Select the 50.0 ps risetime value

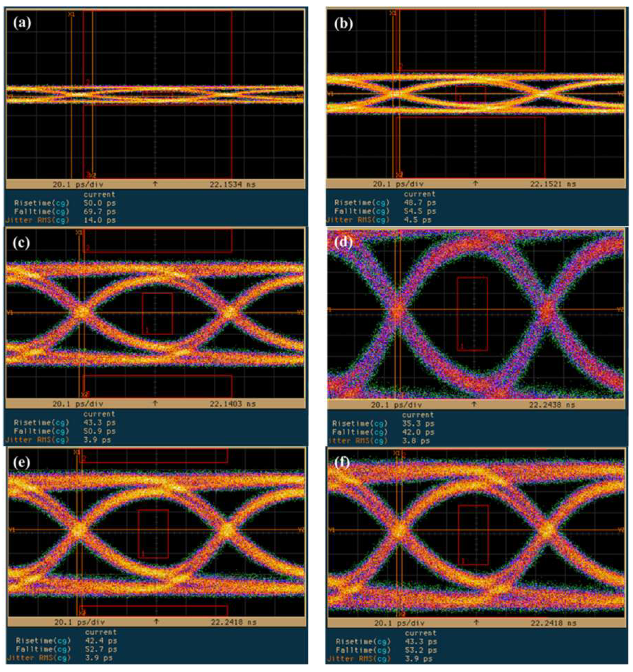coord(99,203)
